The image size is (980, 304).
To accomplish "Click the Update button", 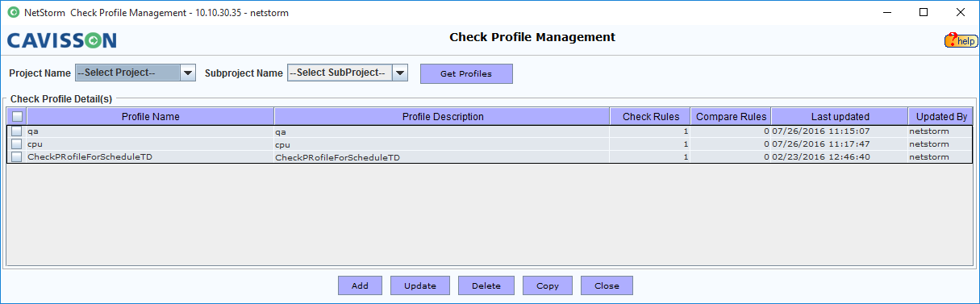I will [x=420, y=285].
